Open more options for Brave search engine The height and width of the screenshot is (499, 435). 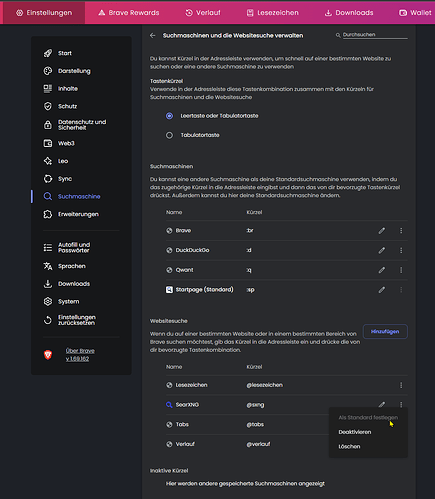401,231
